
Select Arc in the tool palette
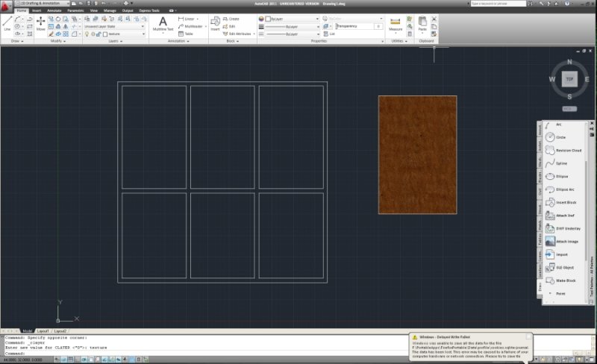coord(554,125)
